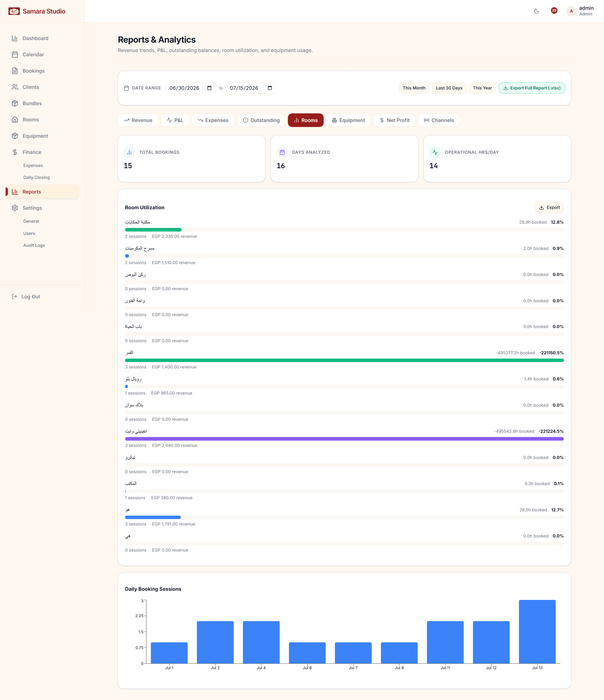Click the end date field 07/15/2026
The image size is (604, 700).
251,88
